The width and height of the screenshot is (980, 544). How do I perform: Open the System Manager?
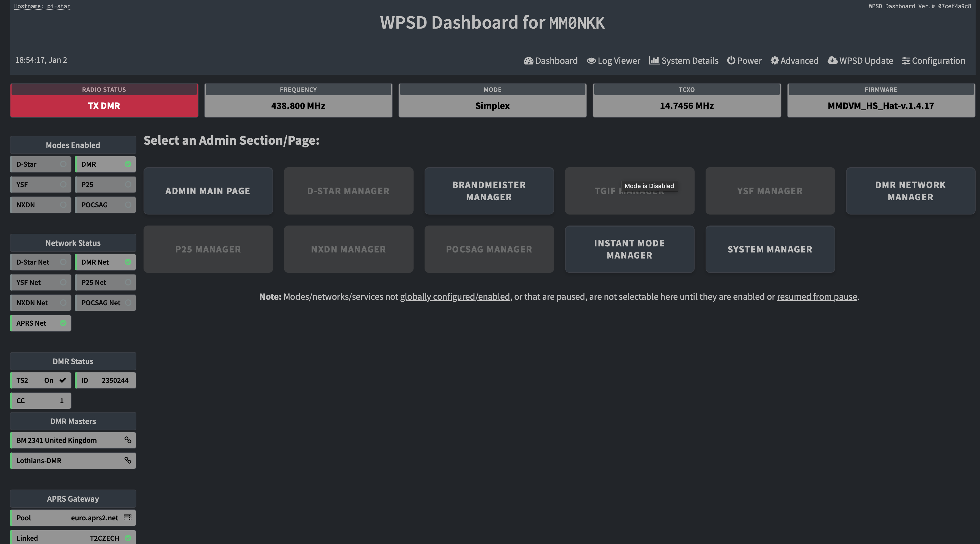click(x=770, y=249)
